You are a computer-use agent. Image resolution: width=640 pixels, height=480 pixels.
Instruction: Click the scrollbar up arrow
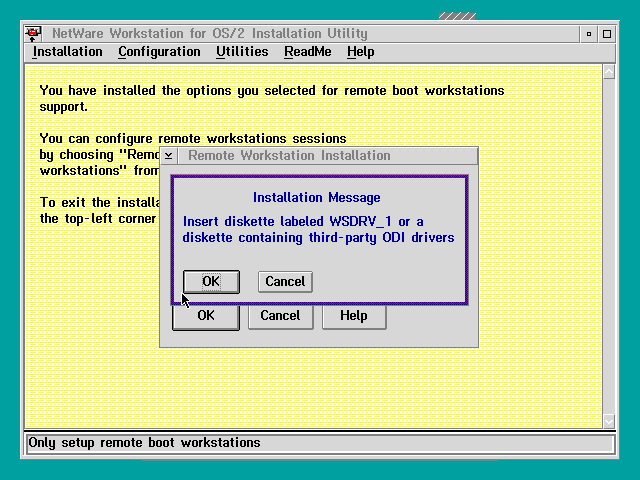(x=609, y=72)
